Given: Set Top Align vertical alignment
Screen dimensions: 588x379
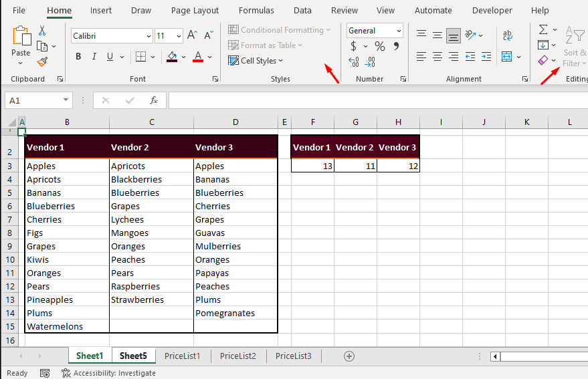Looking at the screenshot, I should [x=421, y=34].
